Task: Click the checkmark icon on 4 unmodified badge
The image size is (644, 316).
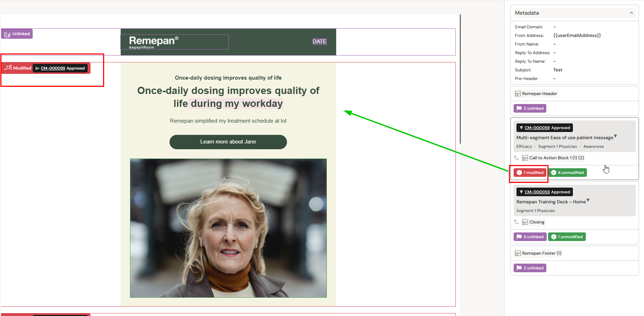Action: 553,173
